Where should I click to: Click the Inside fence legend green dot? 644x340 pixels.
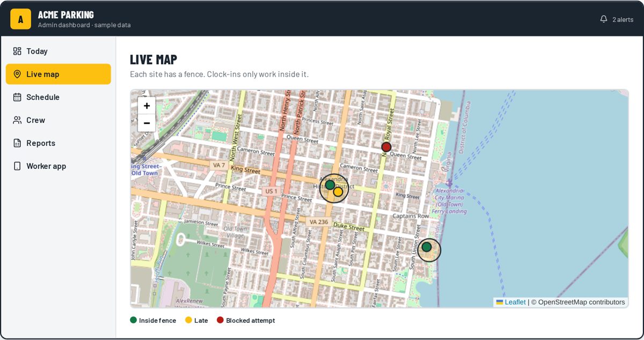134,320
